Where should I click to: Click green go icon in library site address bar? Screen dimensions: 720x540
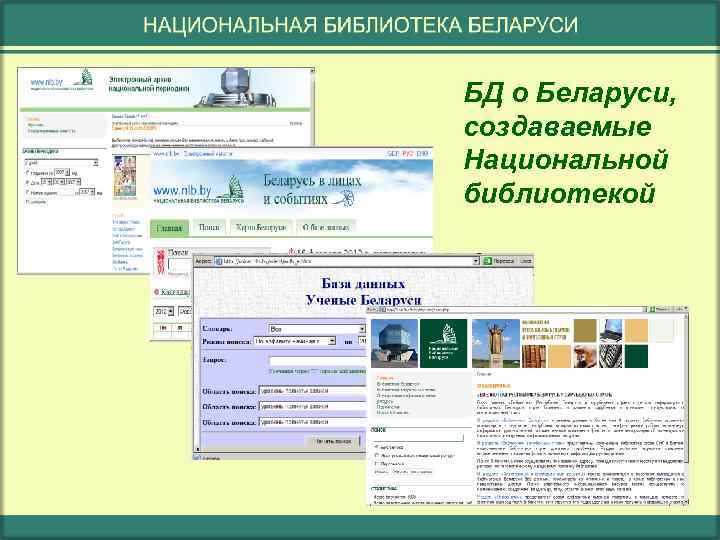click(x=652, y=310)
